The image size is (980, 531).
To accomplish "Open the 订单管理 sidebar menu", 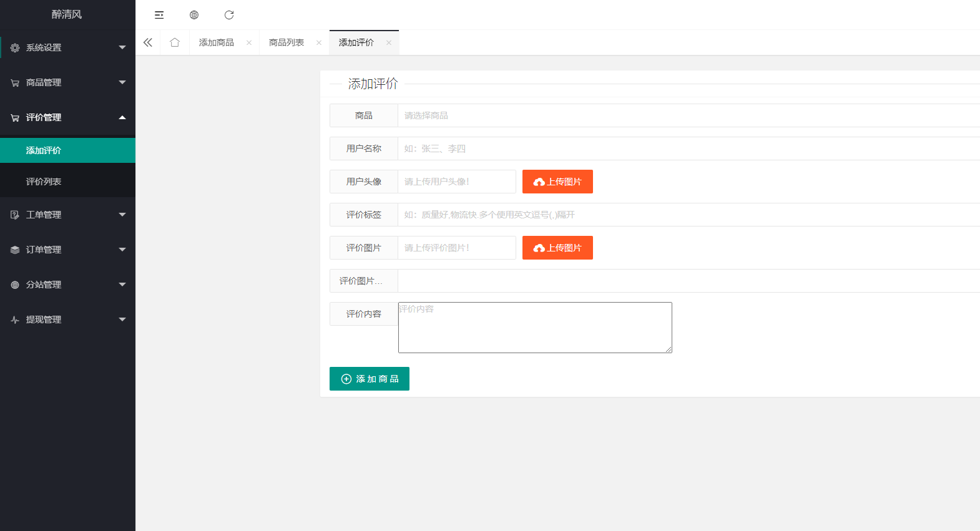I will pyautogui.click(x=67, y=250).
